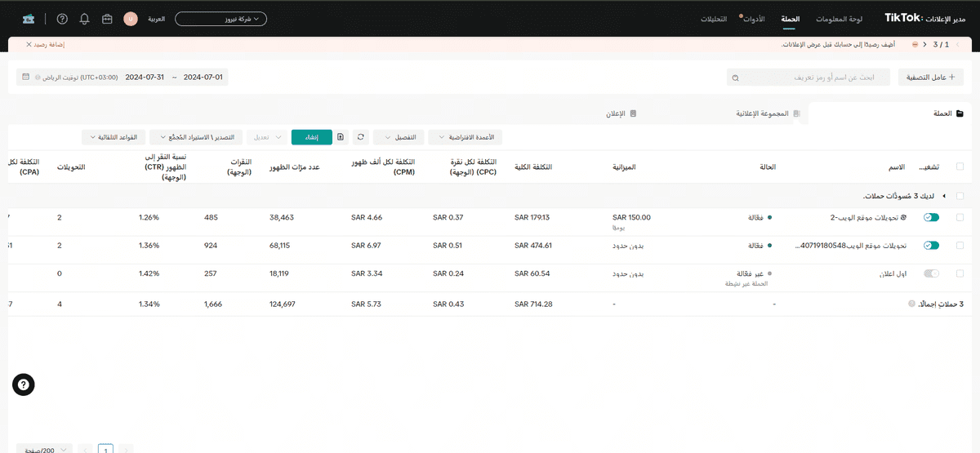This screenshot has width=980, height=453.
Task: Expand the campaign drafts row arrow
Action: click(943, 196)
